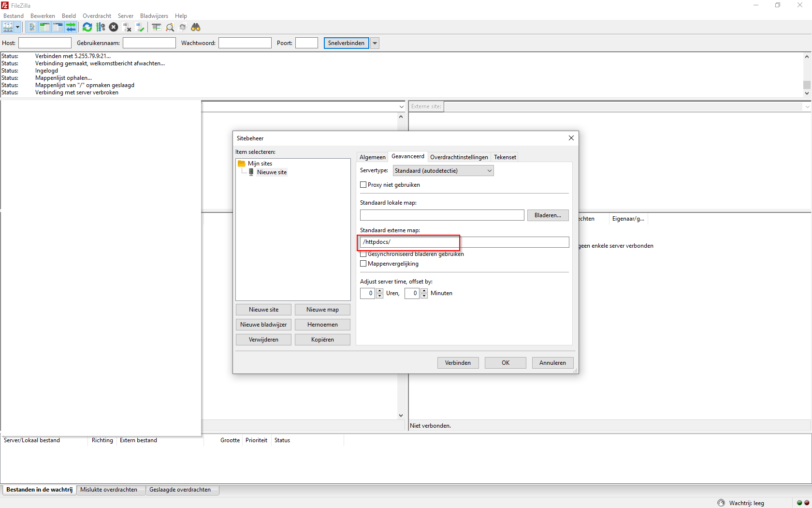Enable Mappenvergelijking checkbox

363,264
